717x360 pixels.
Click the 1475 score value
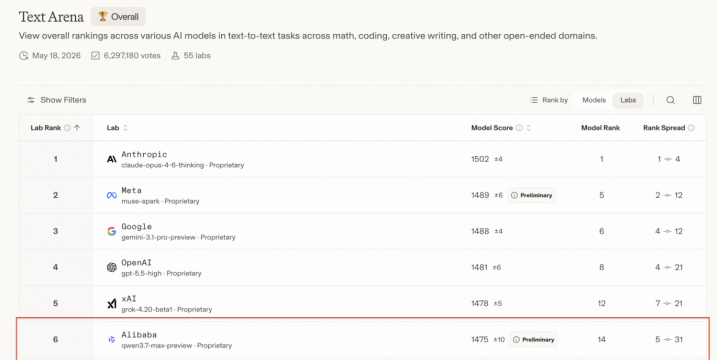pyautogui.click(x=480, y=339)
